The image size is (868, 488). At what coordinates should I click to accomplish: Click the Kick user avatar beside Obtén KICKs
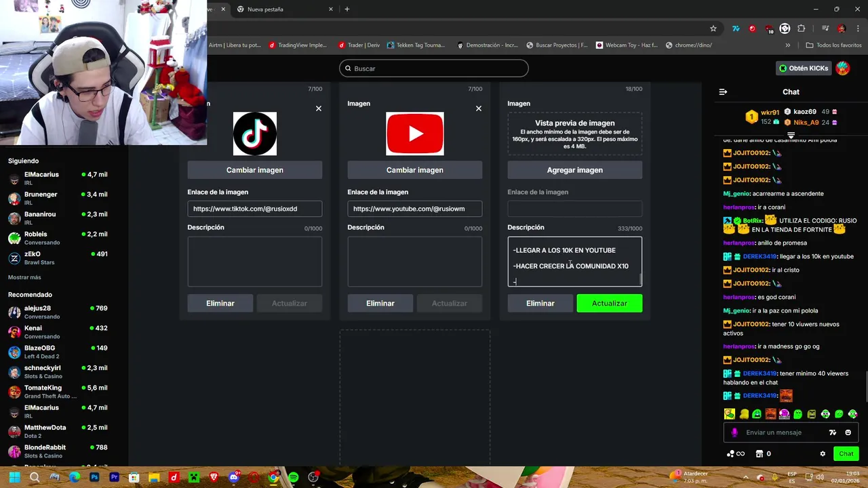(x=843, y=68)
